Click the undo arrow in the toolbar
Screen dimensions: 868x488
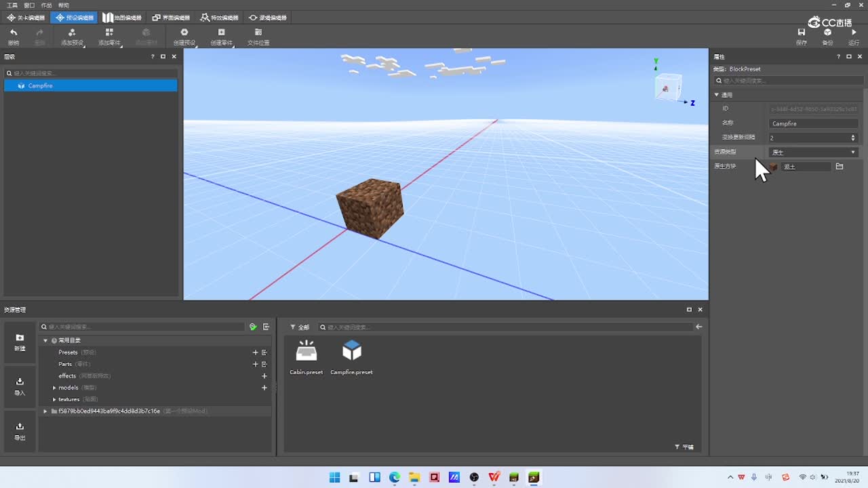point(14,33)
